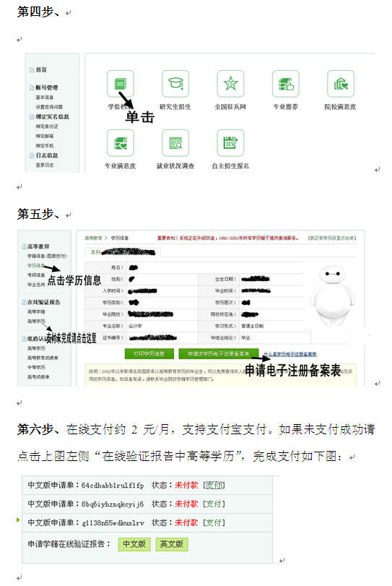Click the page icon beside 日志信息
Viewport: 392px width, 586px height.
[32, 155]
